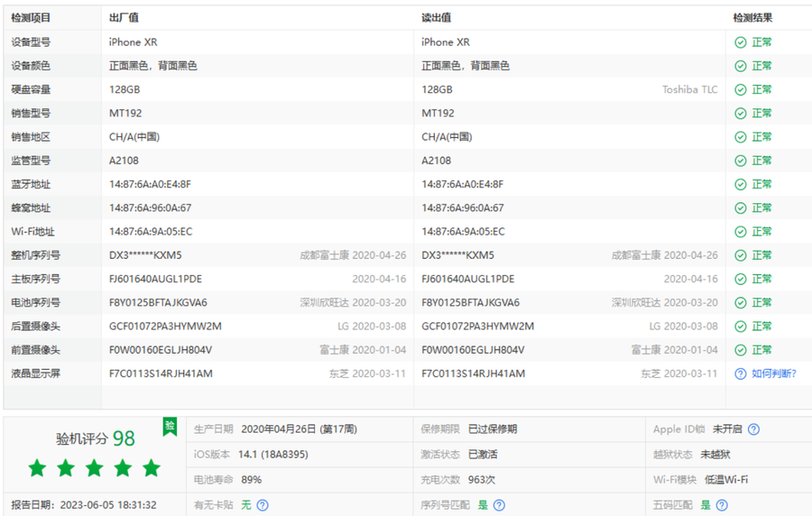Click the green 验 badge icon

pos(170,427)
